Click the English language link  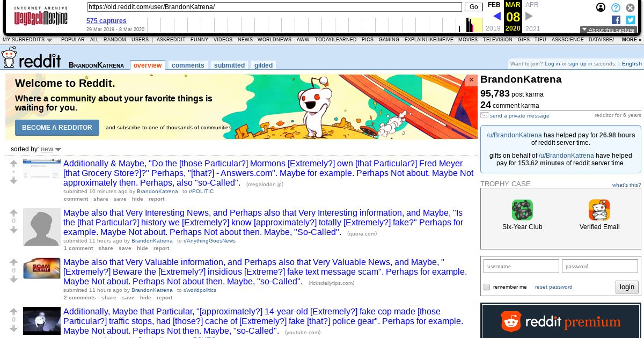[x=632, y=64]
